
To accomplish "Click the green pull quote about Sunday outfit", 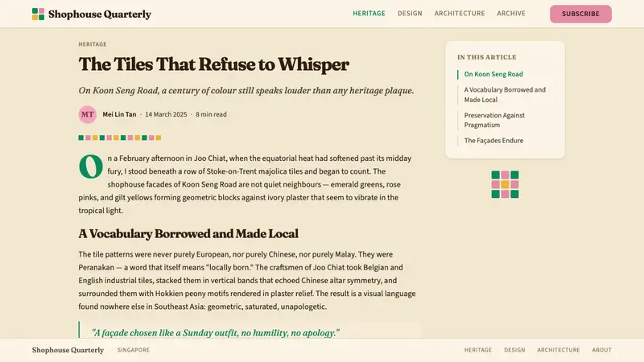I will point(216,333).
